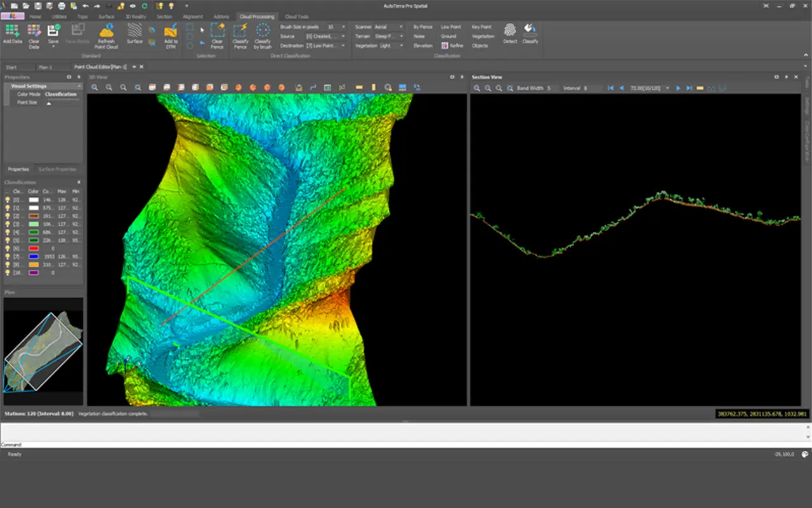Switch to the Cloud Tools tab

click(x=296, y=17)
